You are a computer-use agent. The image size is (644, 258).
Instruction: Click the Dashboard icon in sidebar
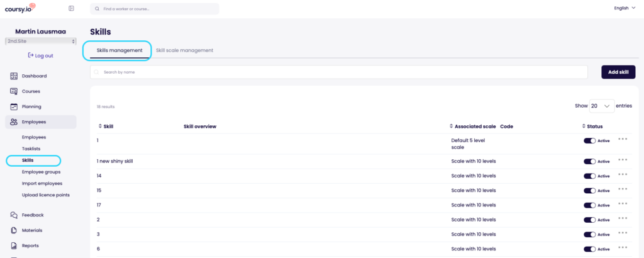pyautogui.click(x=14, y=76)
